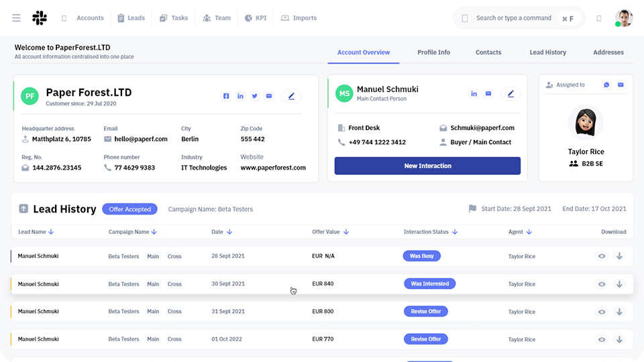Edit Manuel Schmuki contact card

(511, 94)
